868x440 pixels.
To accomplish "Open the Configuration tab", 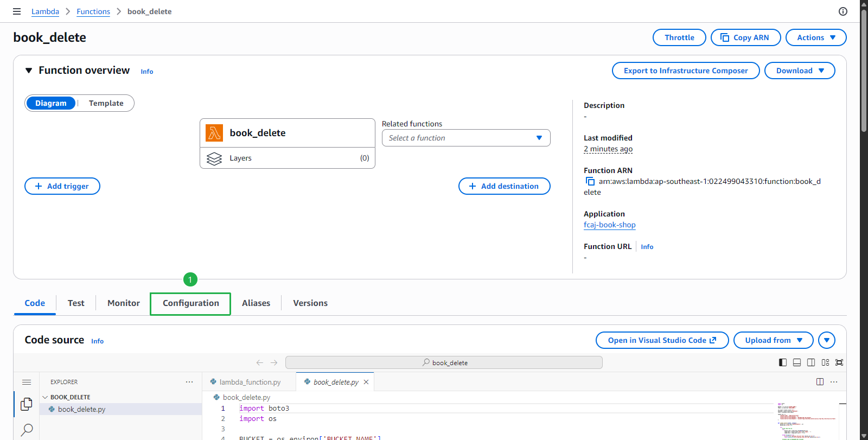I will point(190,303).
